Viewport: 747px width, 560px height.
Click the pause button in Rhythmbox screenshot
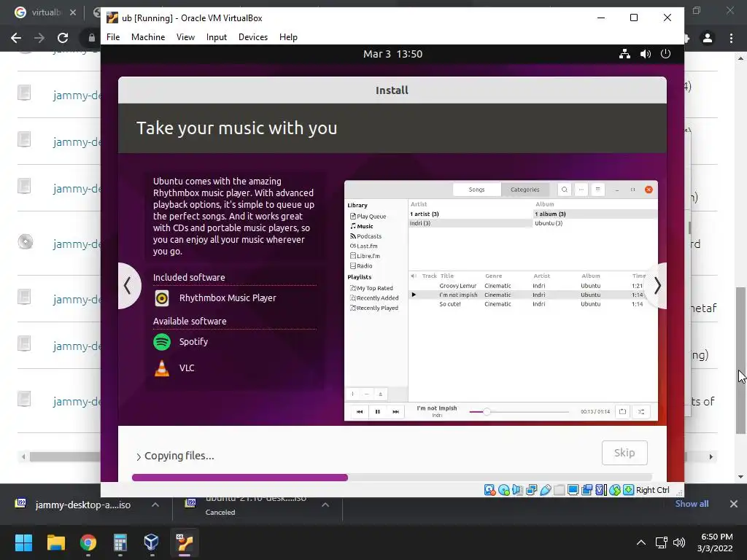coord(378,412)
